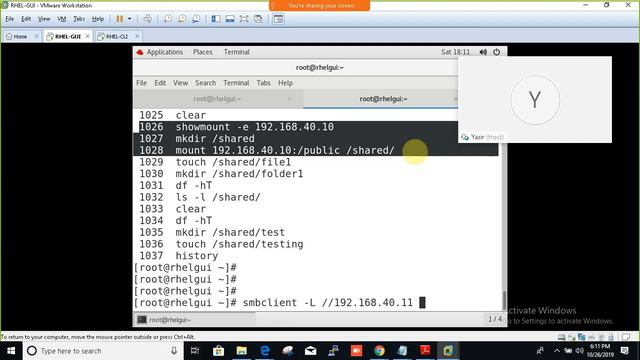
Task: Open VMware File menu
Action: tap(10, 19)
